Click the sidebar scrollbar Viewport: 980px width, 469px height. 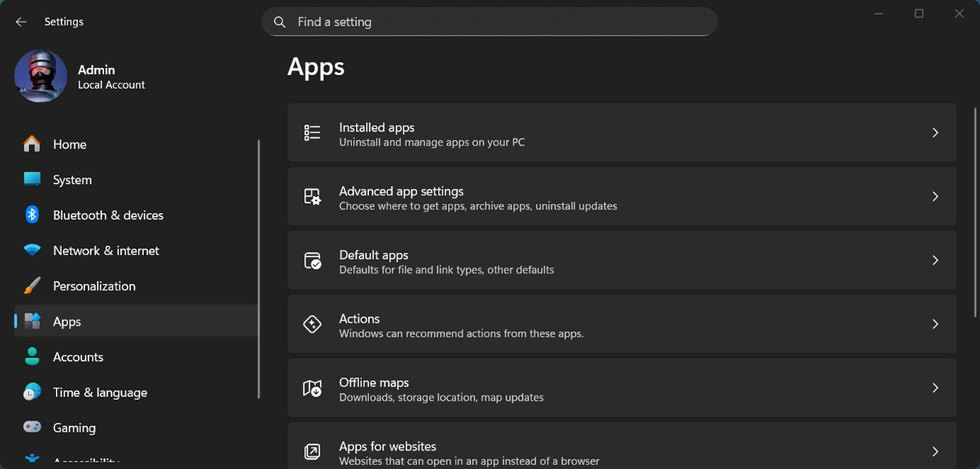[259, 268]
